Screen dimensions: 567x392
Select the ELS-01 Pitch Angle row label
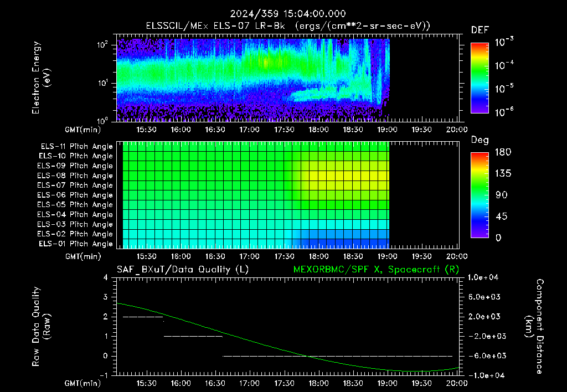click(x=76, y=244)
